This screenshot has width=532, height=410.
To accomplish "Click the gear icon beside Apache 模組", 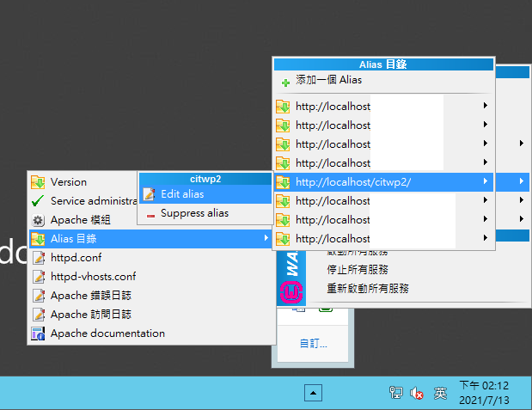I will 38,220.
